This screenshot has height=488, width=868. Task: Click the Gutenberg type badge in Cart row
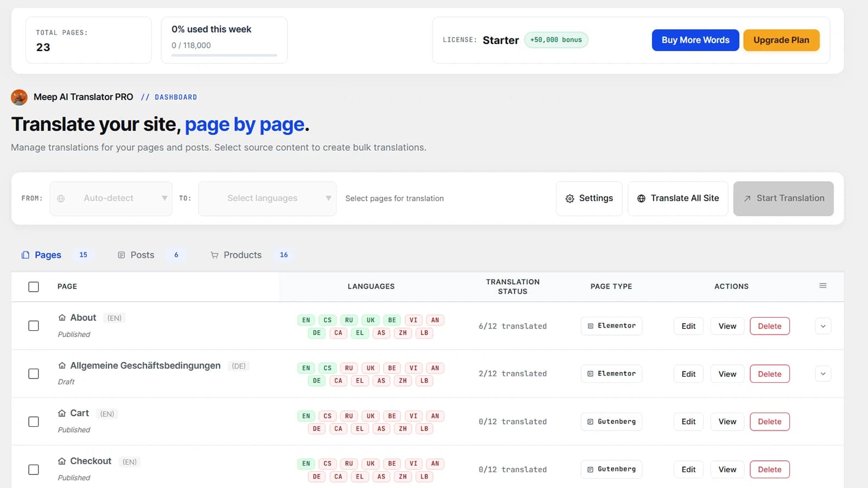click(611, 421)
